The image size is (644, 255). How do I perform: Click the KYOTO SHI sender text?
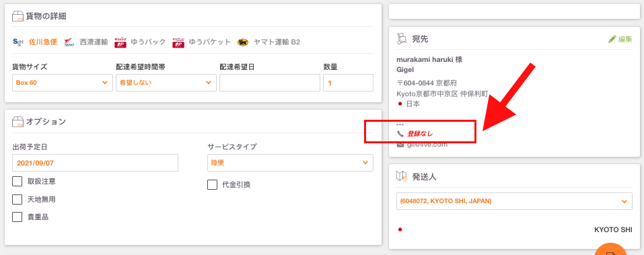[x=613, y=229]
